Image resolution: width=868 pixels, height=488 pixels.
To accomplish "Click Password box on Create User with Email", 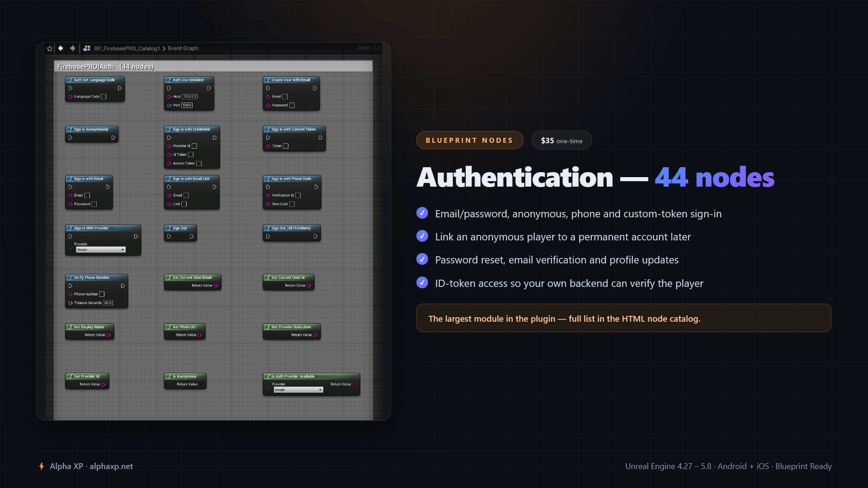I will [292, 105].
